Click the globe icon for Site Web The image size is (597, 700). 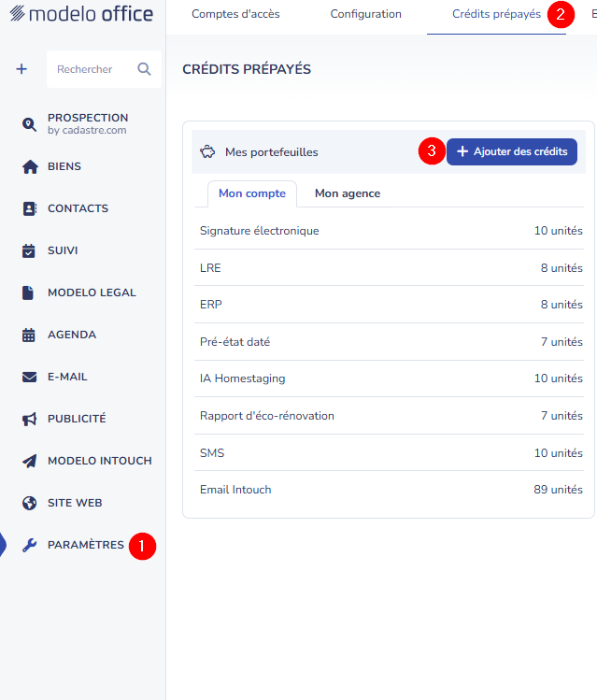[x=29, y=503]
